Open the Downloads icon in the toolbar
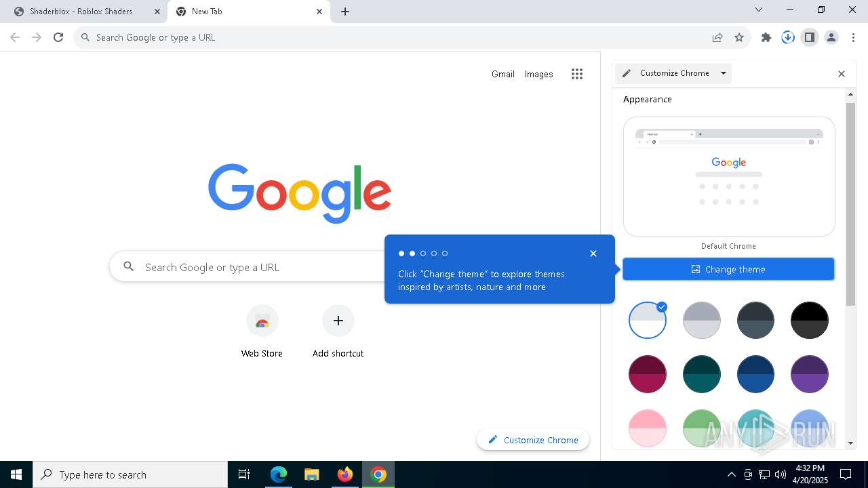The width and height of the screenshot is (868, 488). (x=788, y=37)
